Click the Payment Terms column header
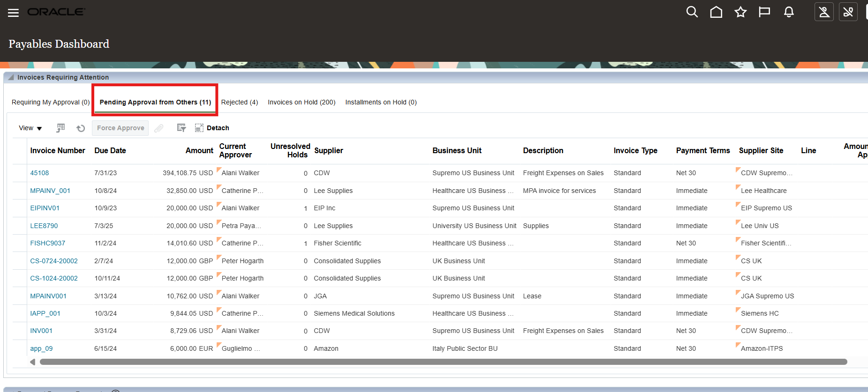Image resolution: width=868 pixels, height=392 pixels. pyautogui.click(x=703, y=150)
